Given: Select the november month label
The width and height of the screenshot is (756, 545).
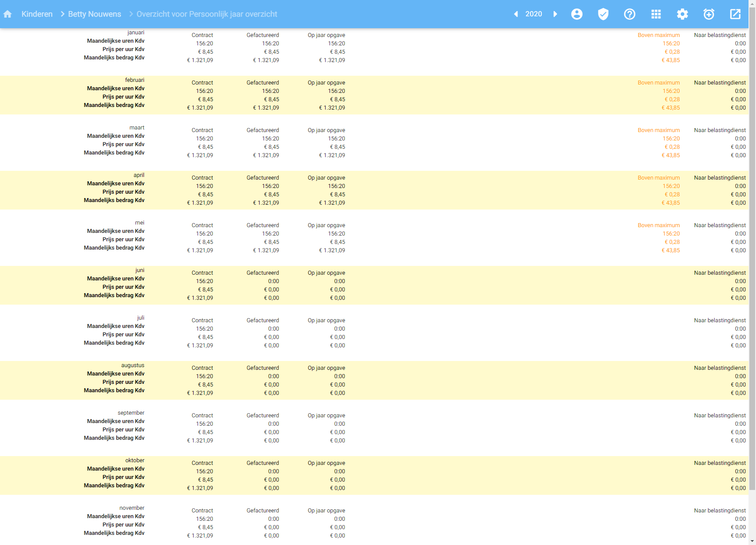Looking at the screenshot, I should tap(132, 508).
